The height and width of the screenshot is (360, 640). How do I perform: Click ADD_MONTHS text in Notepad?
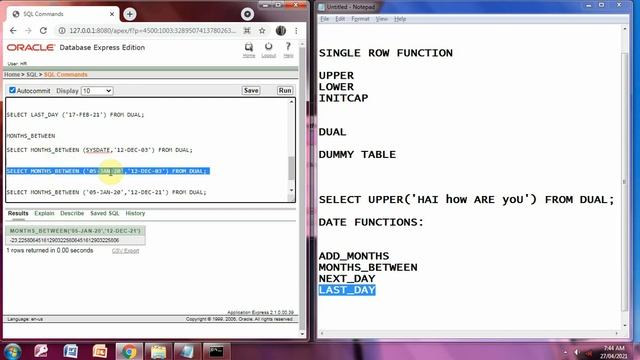(354, 256)
